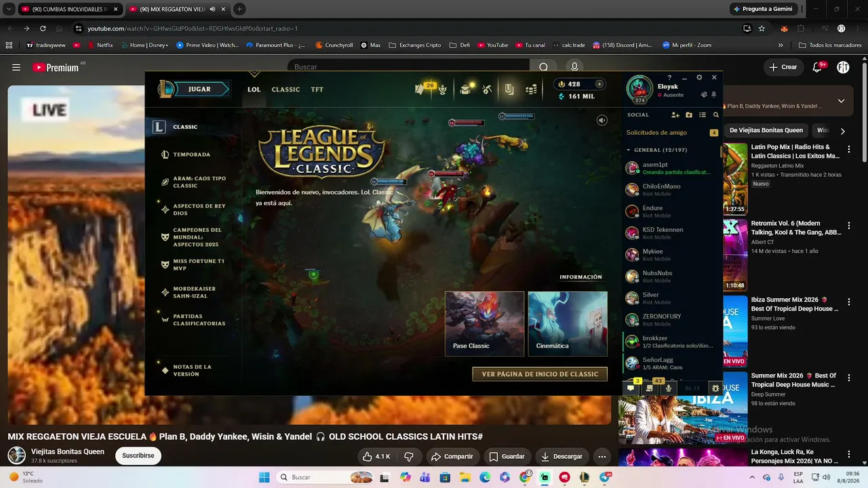Expand the playlist panel chevron

click(841, 101)
